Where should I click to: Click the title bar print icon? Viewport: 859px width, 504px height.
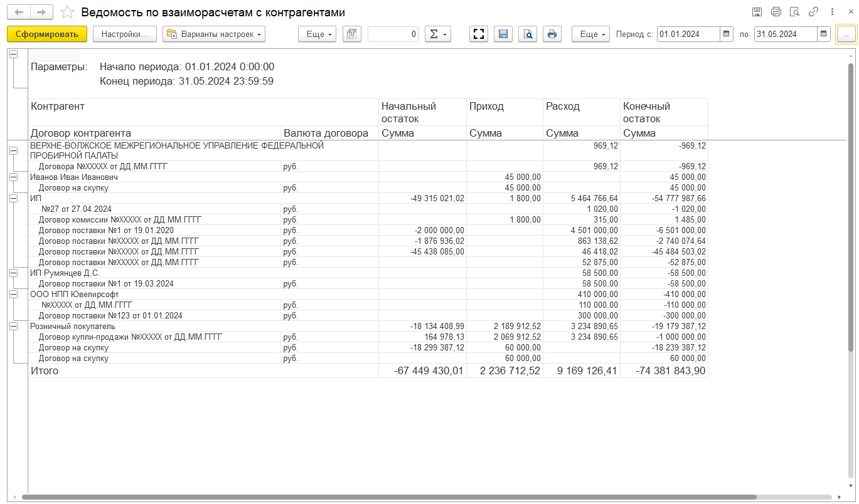(776, 12)
